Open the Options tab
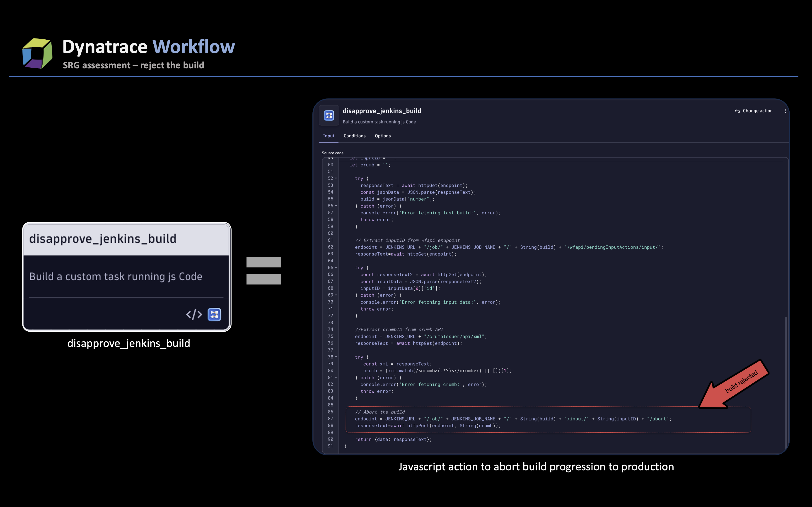This screenshot has height=507, width=812. pos(382,136)
